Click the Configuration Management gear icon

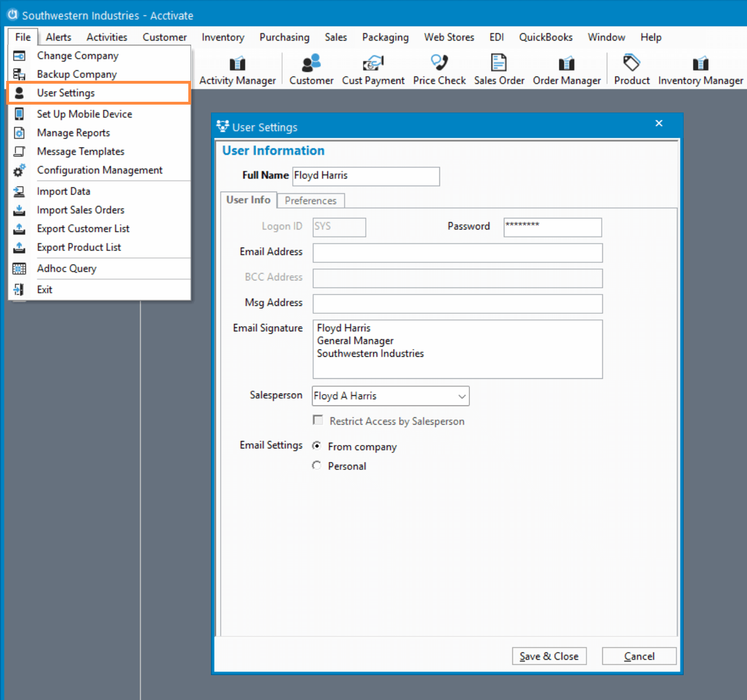pos(19,170)
